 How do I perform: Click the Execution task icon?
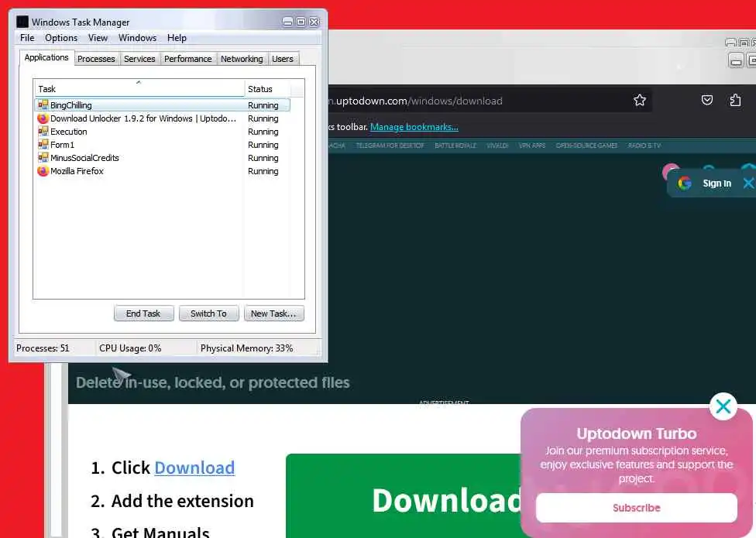point(43,131)
